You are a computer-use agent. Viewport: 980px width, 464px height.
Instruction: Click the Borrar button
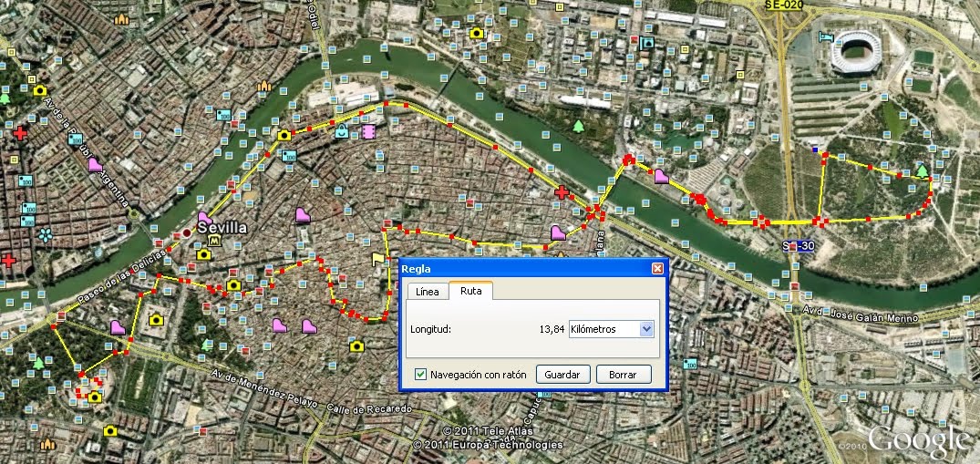(624, 375)
